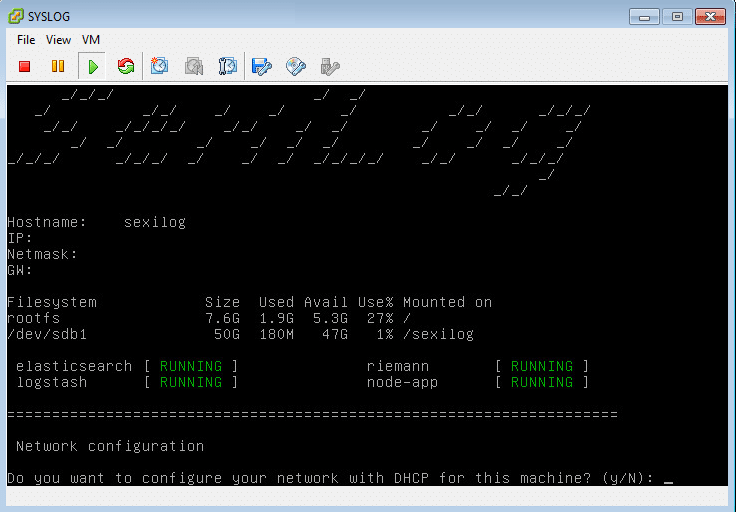Click the /dev/sdb1 filesystem row
Screen dimensions: 736x512
240,334
